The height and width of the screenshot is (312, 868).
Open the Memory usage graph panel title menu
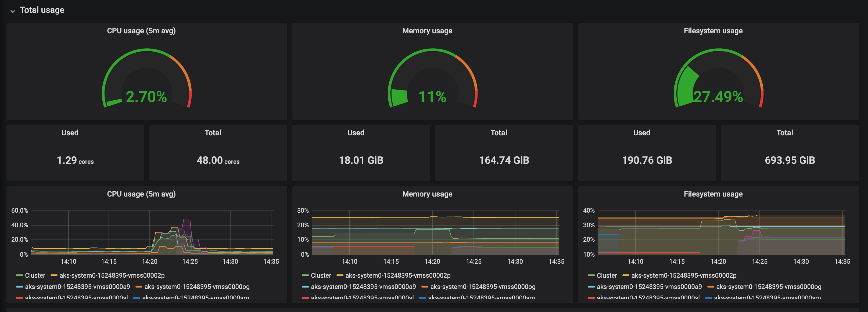pos(427,194)
